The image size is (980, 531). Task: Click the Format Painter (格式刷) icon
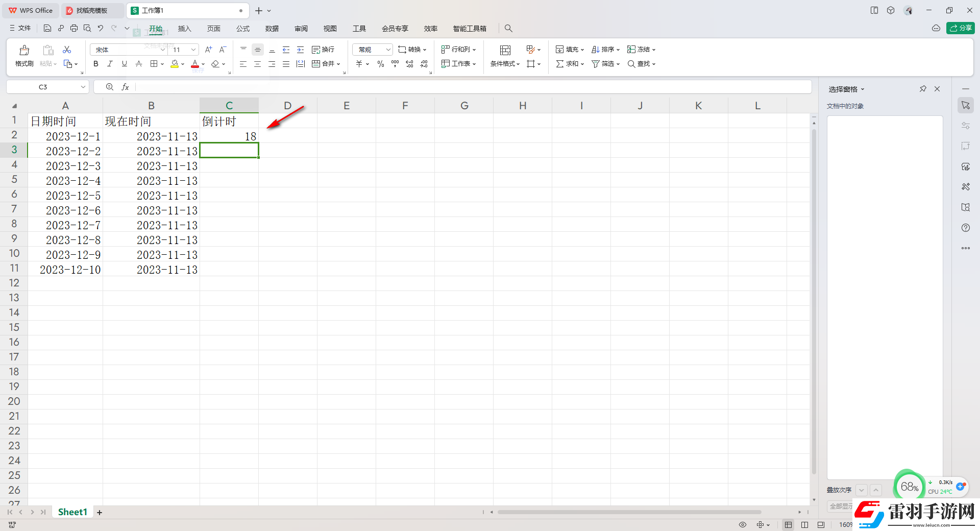click(24, 55)
